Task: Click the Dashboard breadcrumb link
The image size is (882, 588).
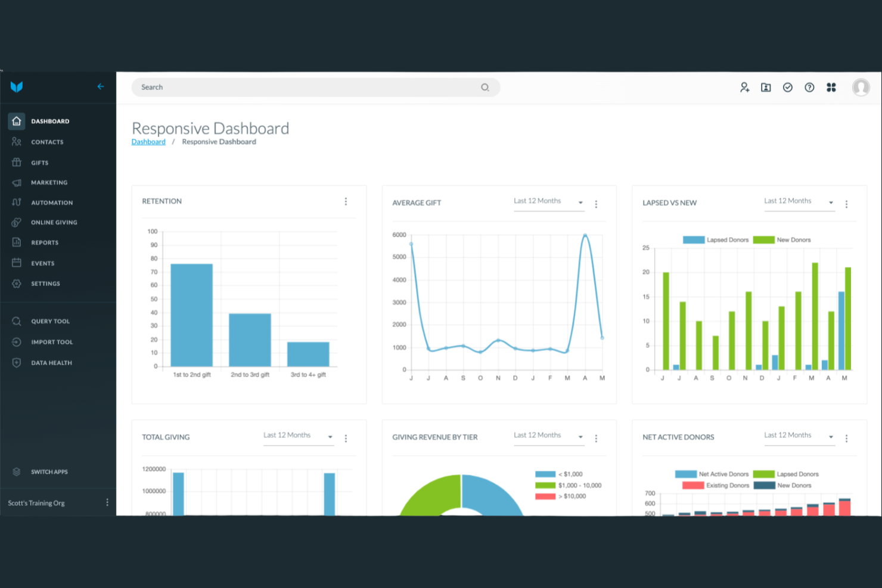Action: coord(148,141)
